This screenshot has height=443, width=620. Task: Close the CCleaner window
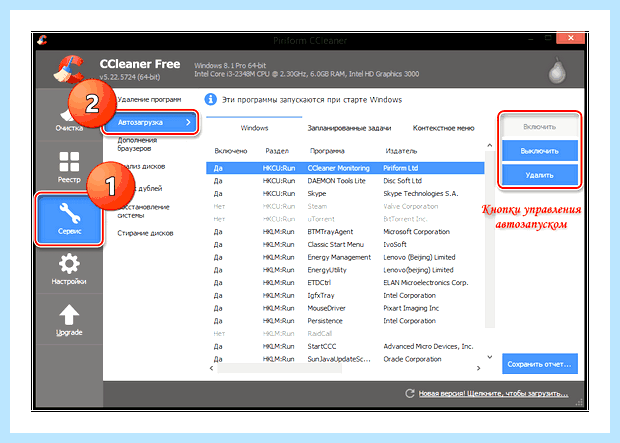tap(570, 38)
